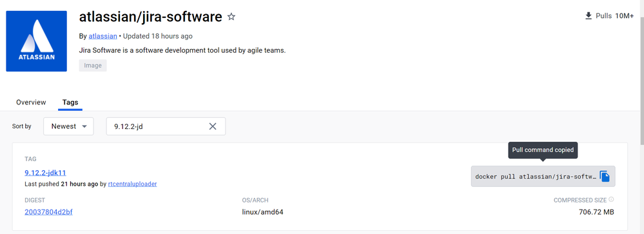Click the docker pull command text
Viewport: 644px width, 234px height.
[536, 177]
